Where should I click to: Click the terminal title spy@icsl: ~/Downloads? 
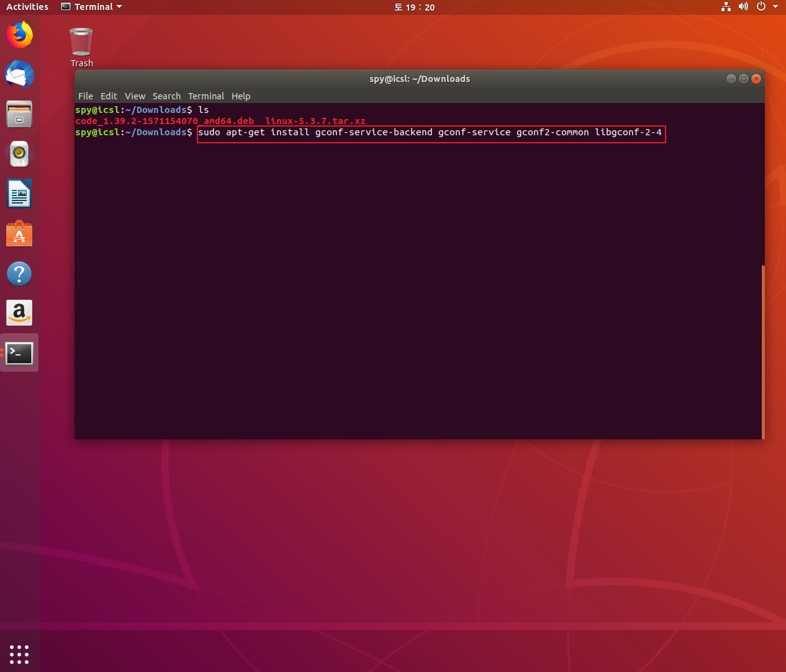click(x=420, y=79)
